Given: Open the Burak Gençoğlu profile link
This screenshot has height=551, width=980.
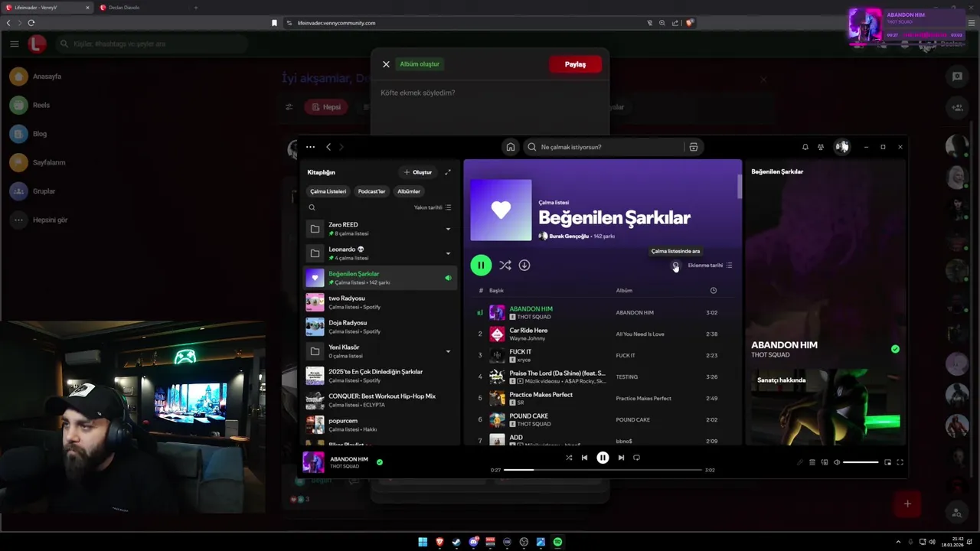Looking at the screenshot, I should click(569, 236).
